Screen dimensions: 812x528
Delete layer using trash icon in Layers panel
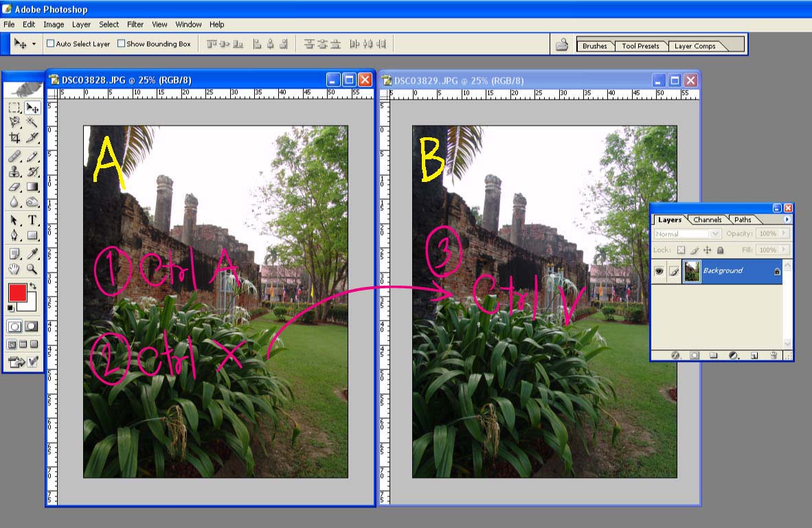(x=774, y=355)
